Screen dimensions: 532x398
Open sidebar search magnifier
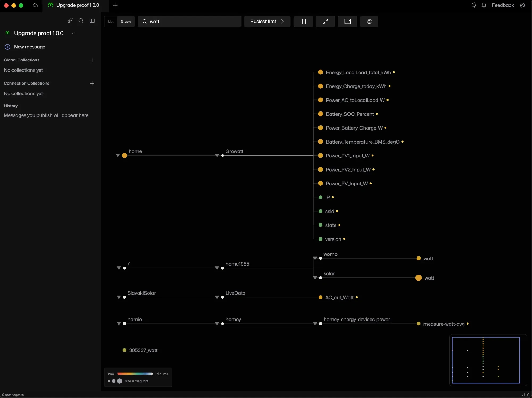click(81, 21)
